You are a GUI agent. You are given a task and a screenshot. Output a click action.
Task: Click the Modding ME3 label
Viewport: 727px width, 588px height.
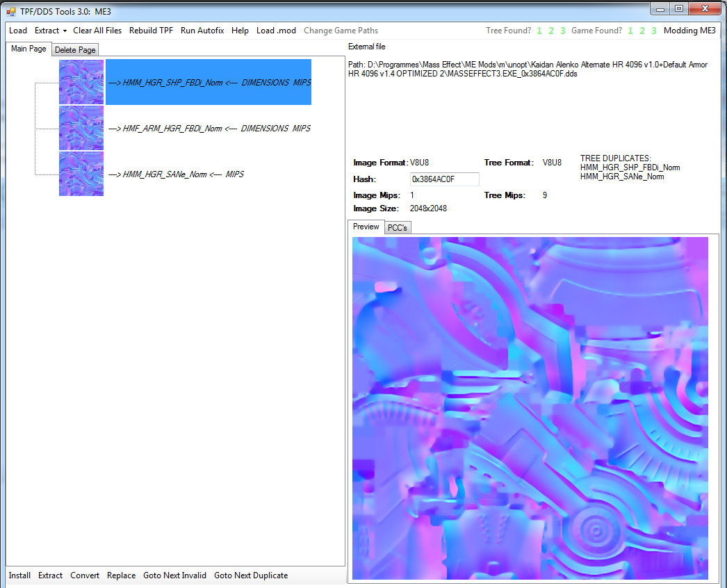(x=689, y=31)
